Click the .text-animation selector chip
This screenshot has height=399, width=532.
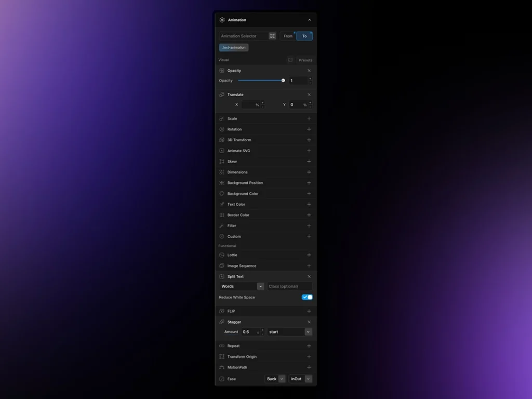234,47
